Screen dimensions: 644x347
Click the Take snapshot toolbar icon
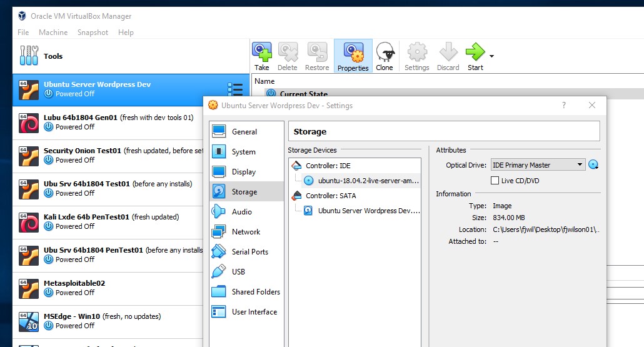pyautogui.click(x=261, y=56)
